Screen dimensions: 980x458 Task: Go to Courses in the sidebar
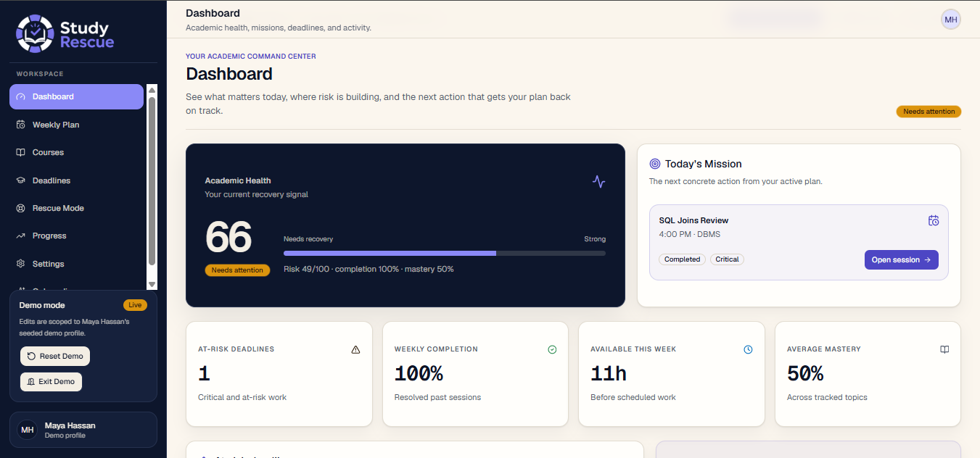coord(76,152)
